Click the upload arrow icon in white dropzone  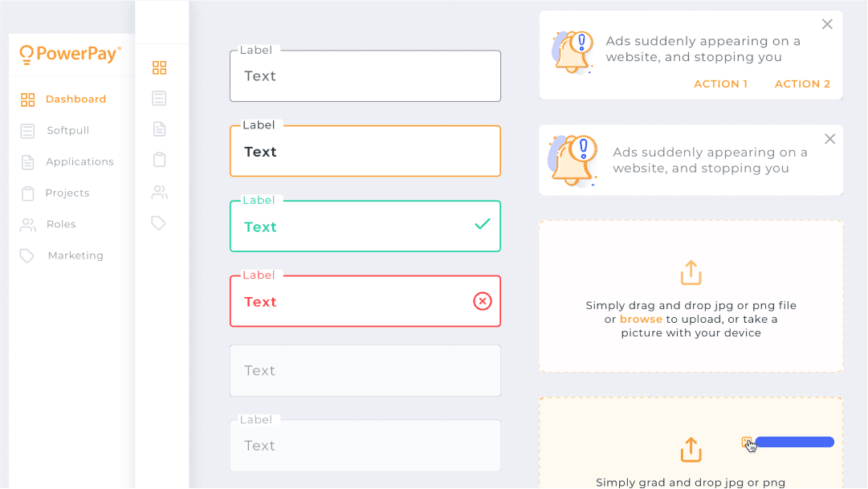pyautogui.click(x=691, y=272)
